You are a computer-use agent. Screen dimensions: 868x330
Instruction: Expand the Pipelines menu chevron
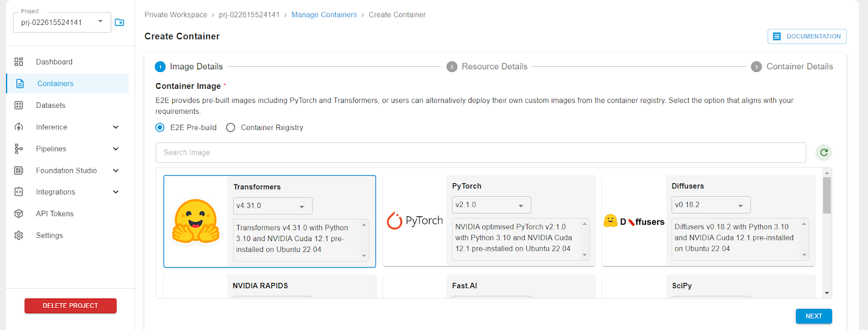coord(116,148)
